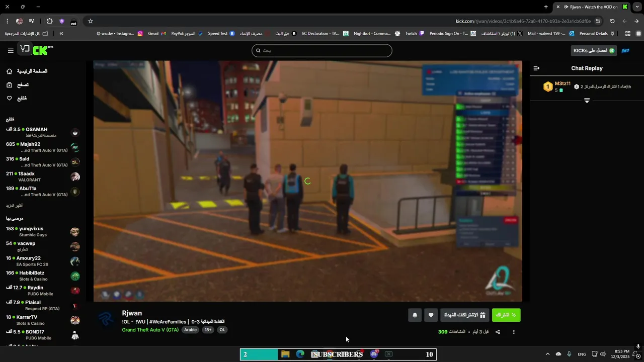This screenshot has width=644, height=362.
Task: Open the browser three-dot main menu
Action: coord(7,21)
